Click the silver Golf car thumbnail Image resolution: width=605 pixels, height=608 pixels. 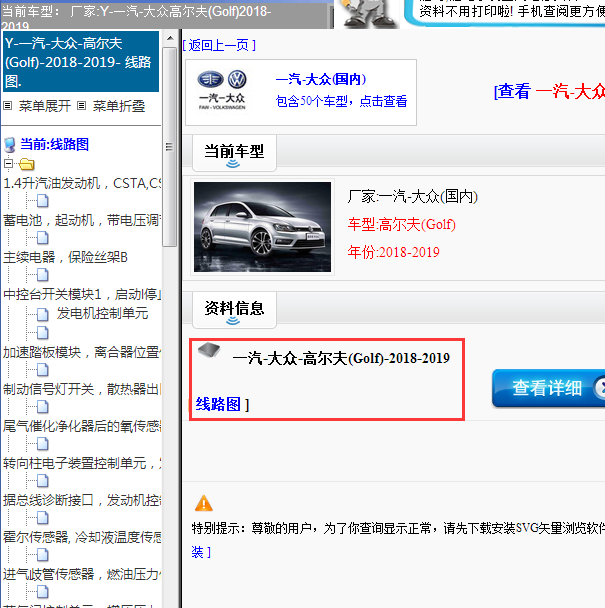262,227
